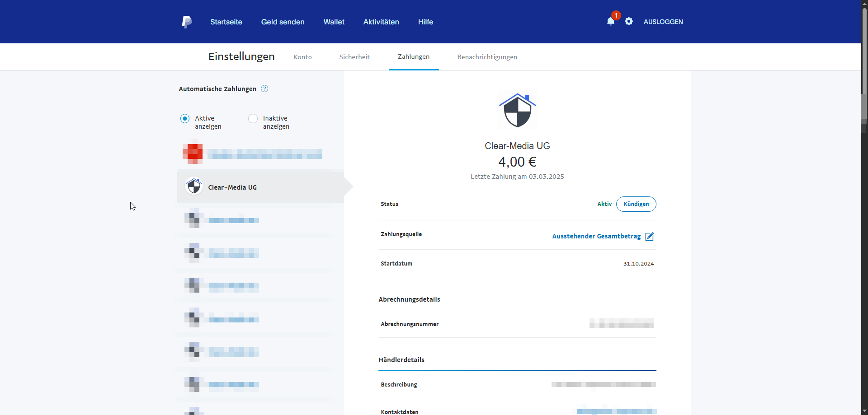Viewport: 868px width, 415px height.
Task: Open Wallet in the top navigation
Action: pos(334,22)
